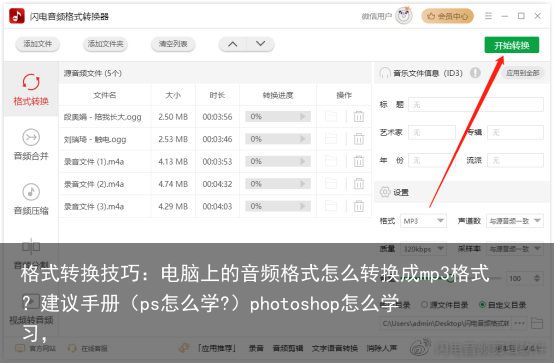Select the 录音文件 (2).m4a file name

[x=94, y=184]
